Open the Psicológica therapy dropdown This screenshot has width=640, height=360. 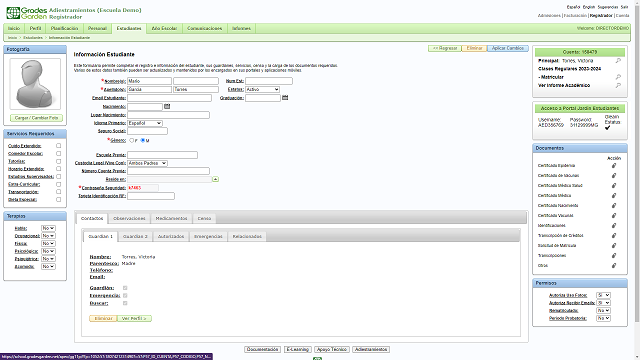(x=48, y=251)
